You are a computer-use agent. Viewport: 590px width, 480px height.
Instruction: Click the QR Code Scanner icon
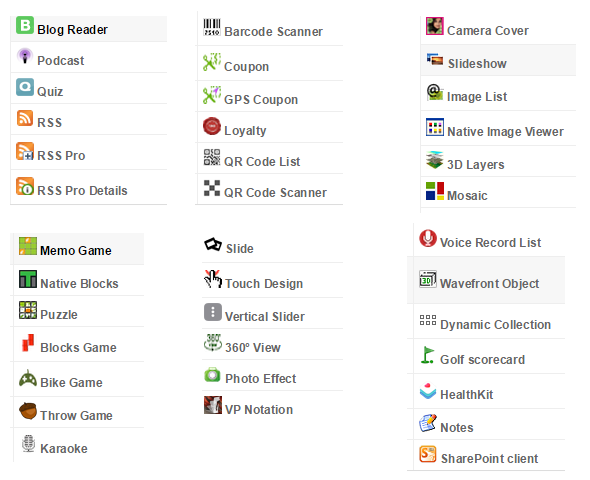pyautogui.click(x=212, y=188)
